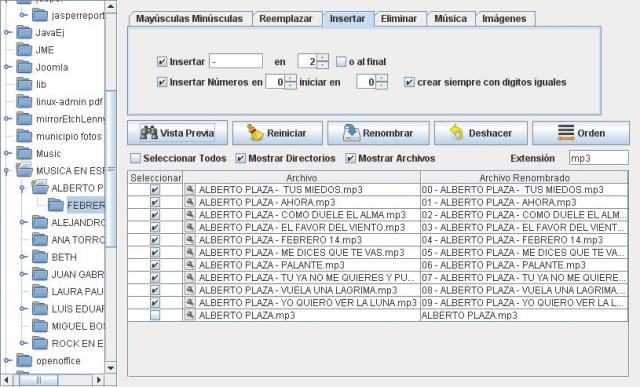Uncheck Mostrar Archivos
Viewport: 640px width, 387px height.
pyautogui.click(x=351, y=158)
